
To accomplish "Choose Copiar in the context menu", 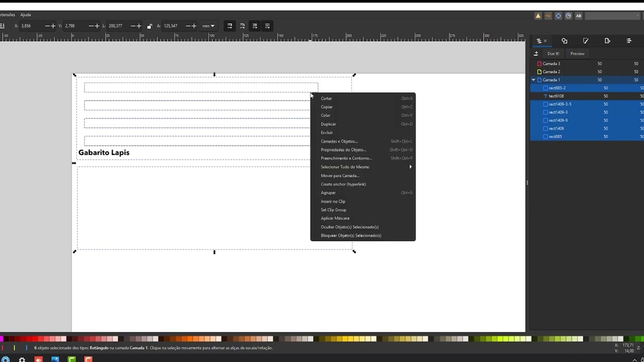I will point(363,107).
